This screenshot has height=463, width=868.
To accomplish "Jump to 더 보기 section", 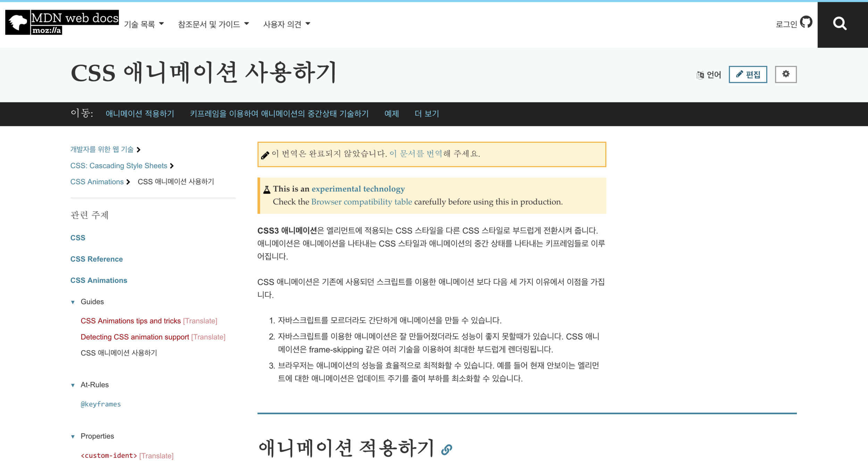I will click(427, 114).
